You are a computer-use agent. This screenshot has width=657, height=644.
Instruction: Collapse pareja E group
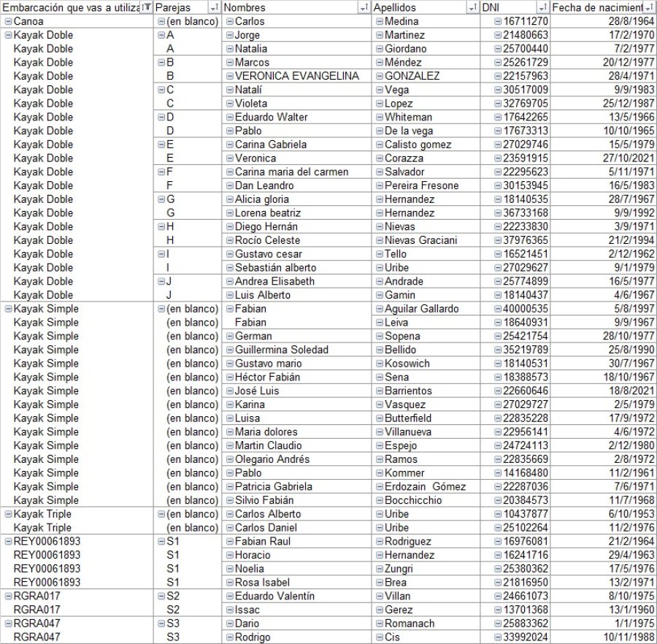click(161, 145)
